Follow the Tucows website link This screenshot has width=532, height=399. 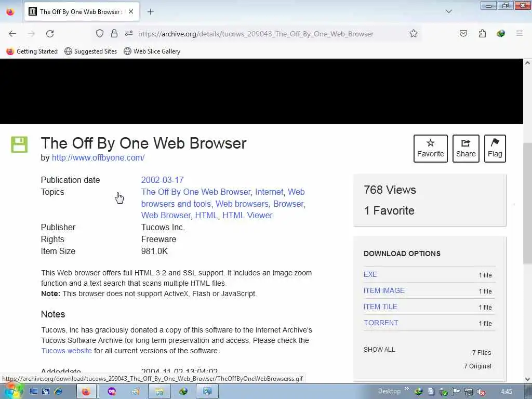66,351
